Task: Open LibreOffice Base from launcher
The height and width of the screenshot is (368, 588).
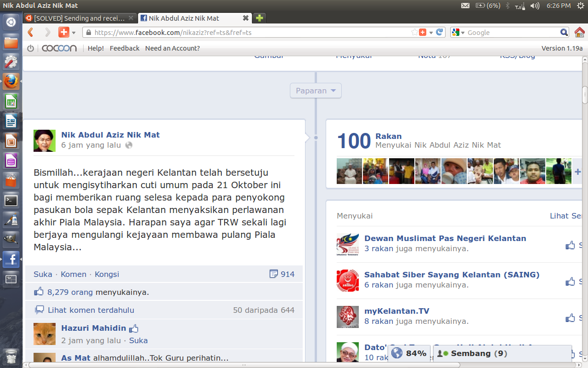Action: (x=11, y=161)
